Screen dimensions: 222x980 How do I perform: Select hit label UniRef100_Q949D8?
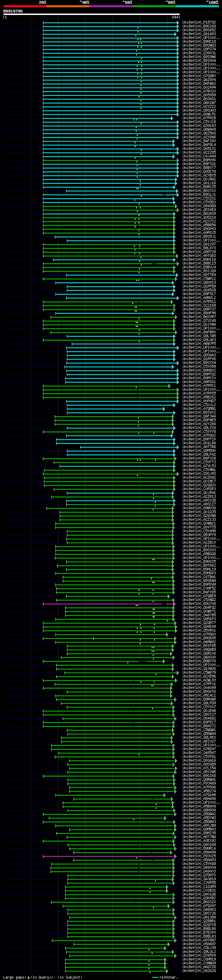pyautogui.click(x=199, y=206)
